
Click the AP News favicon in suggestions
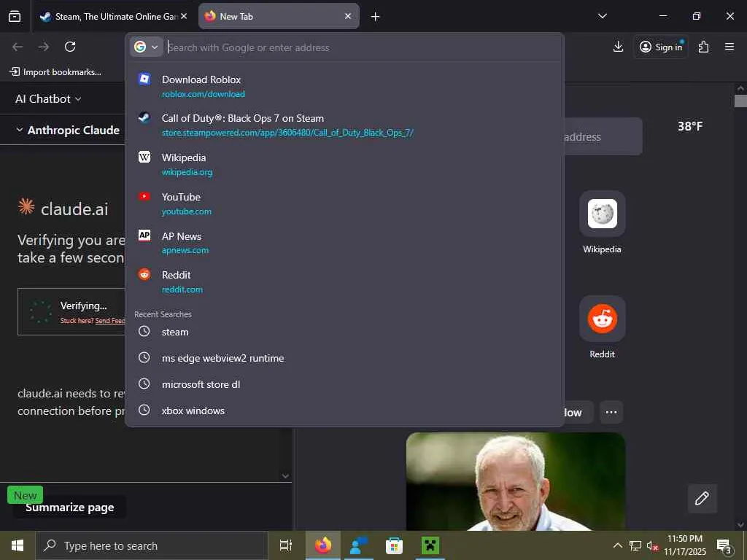(x=144, y=236)
